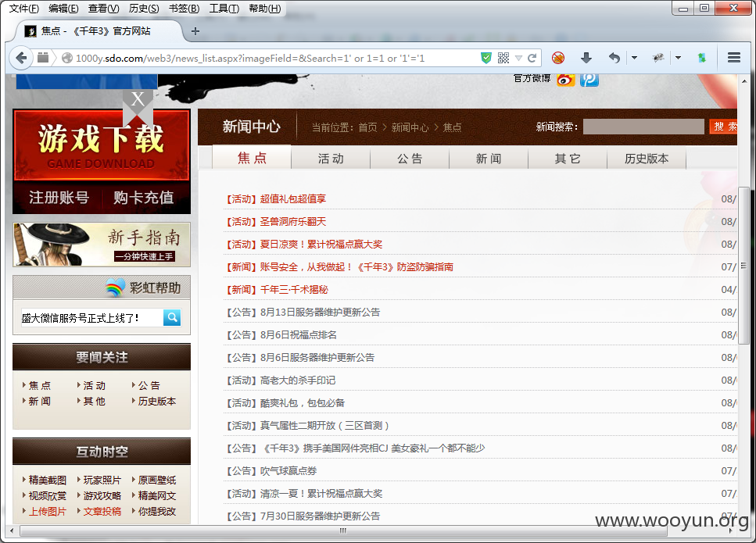Click the rainbow help search magnifier
756x543 pixels.
coord(172,317)
